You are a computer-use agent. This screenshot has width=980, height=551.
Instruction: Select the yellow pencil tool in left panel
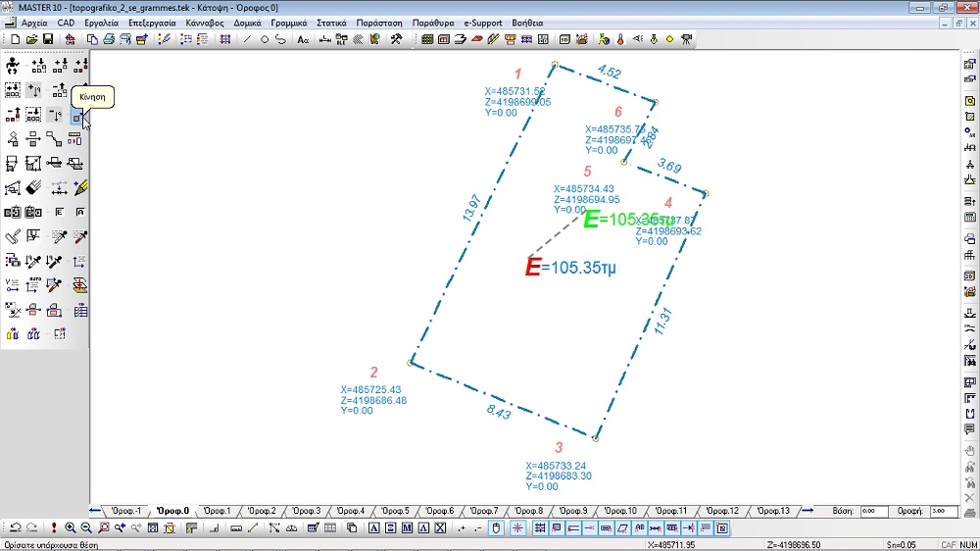(80, 187)
